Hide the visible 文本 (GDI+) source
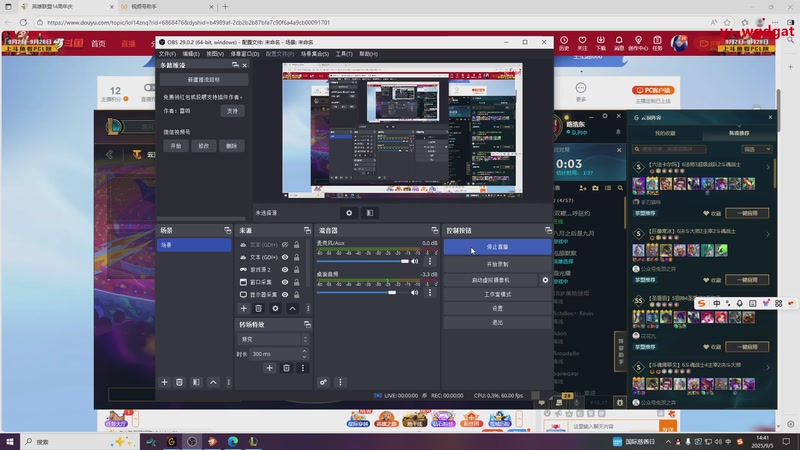Screen dimensions: 800x450 point(285,257)
